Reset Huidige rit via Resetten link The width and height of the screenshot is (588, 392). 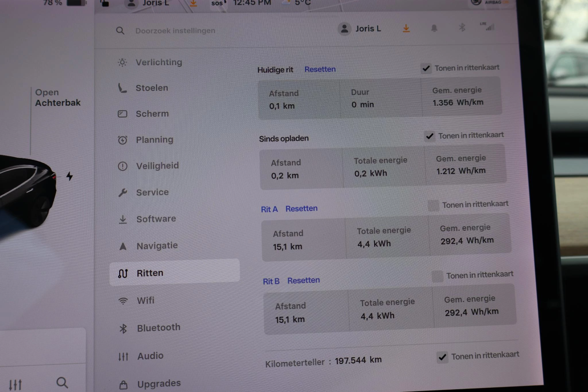[320, 69]
